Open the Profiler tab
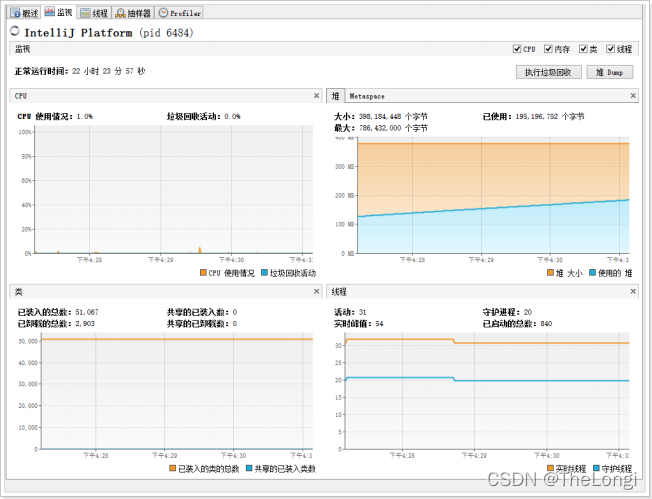 pyautogui.click(x=179, y=13)
